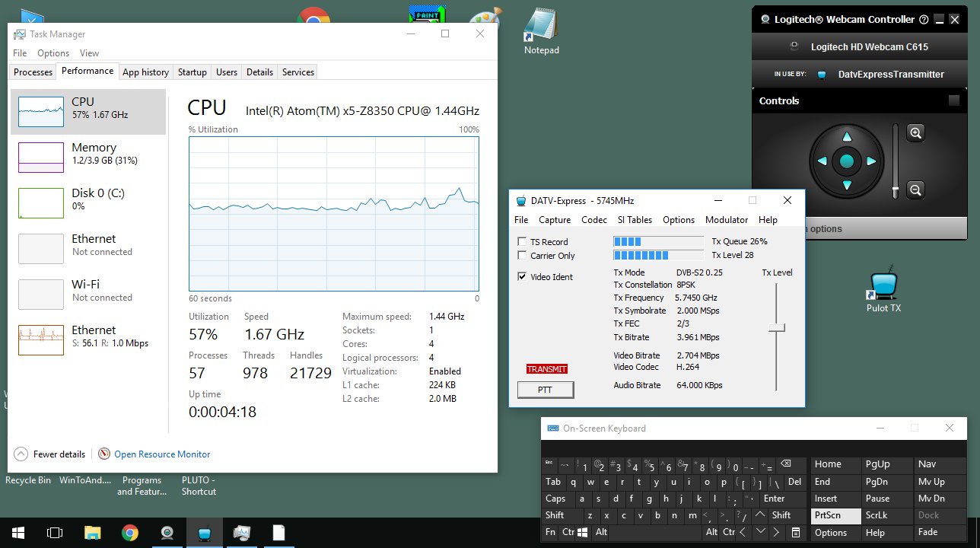Open DATV-Express Options menu
Screen dimensions: 980x548
click(x=679, y=220)
